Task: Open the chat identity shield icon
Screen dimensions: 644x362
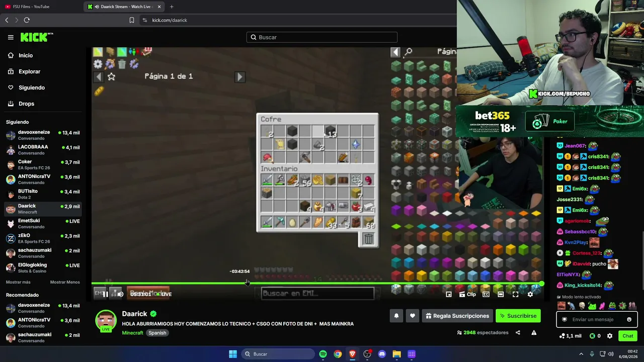Action: coord(565,319)
